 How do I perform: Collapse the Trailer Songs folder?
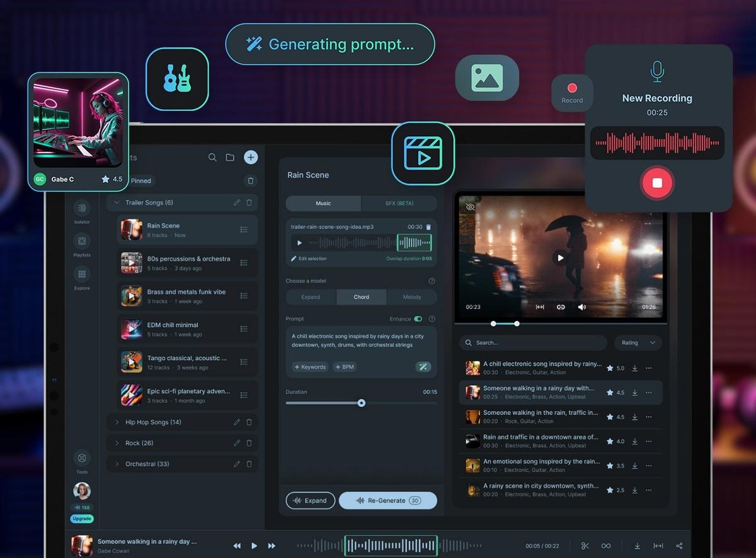[117, 202]
